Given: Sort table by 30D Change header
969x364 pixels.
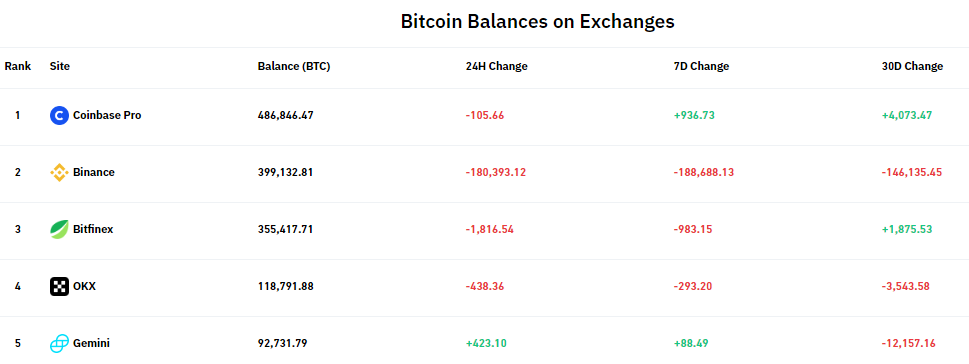Looking at the screenshot, I should [x=912, y=66].
